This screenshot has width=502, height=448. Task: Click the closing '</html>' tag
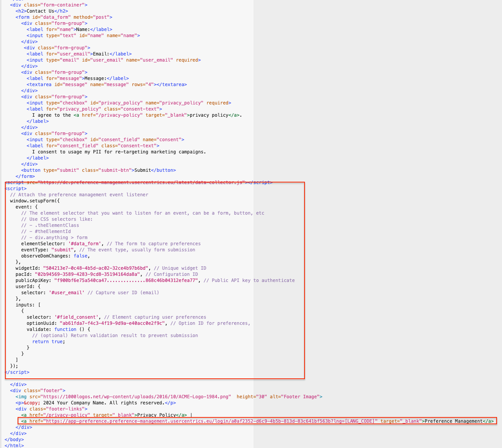coord(14,446)
